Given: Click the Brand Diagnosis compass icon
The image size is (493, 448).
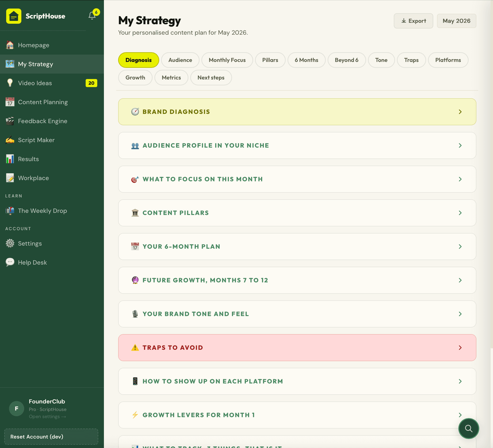Looking at the screenshot, I should coord(135,112).
